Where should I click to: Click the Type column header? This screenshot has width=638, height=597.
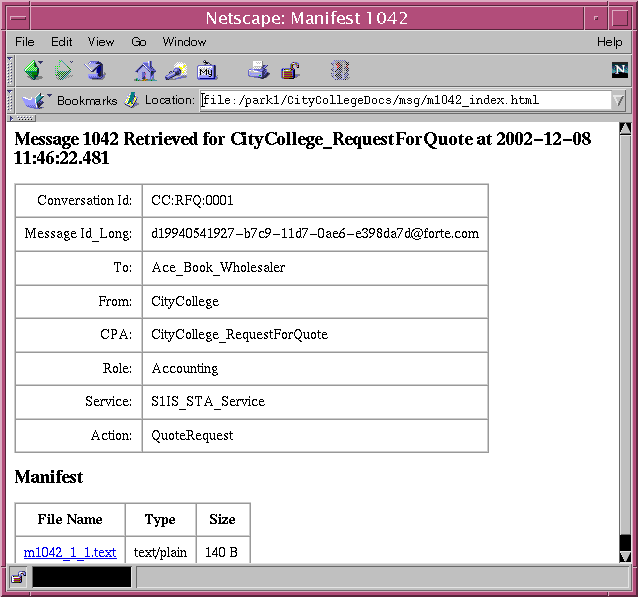pos(160,519)
